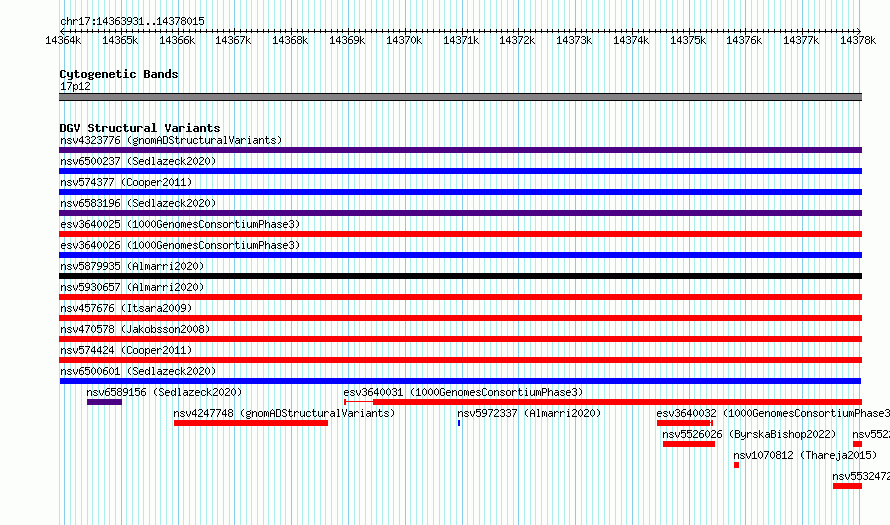Click the nsv5930657 (Almarri2020) label

click(132, 287)
